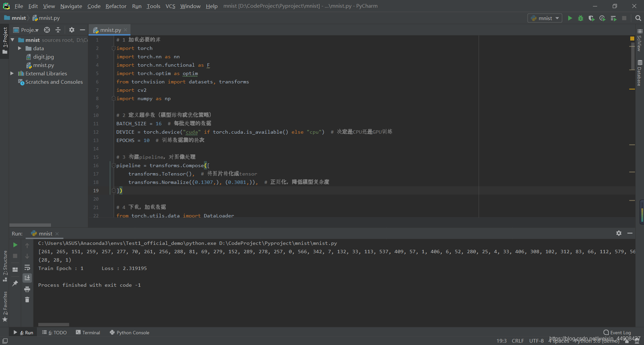
Task: Toggle the Favorites side panel
Action: pos(5,306)
